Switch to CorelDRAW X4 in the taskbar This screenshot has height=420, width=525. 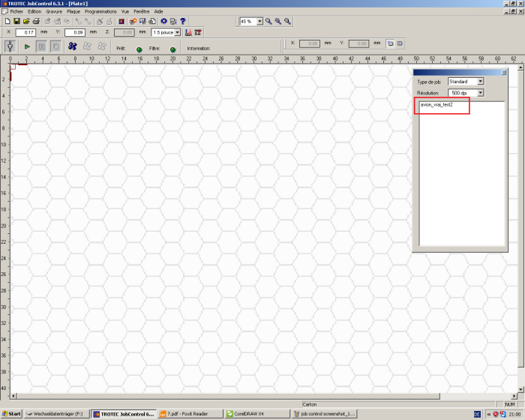(x=257, y=414)
